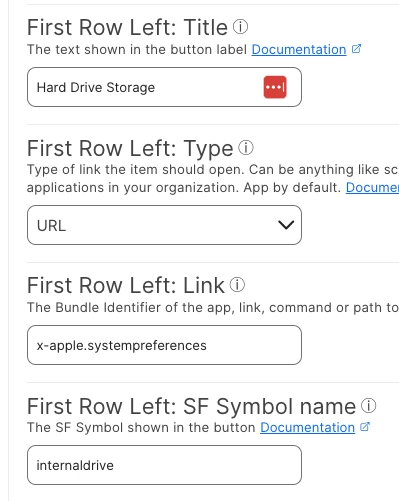Click the First Row Left: SF Symbol name heading
The width and height of the screenshot is (399, 501).
(191, 407)
